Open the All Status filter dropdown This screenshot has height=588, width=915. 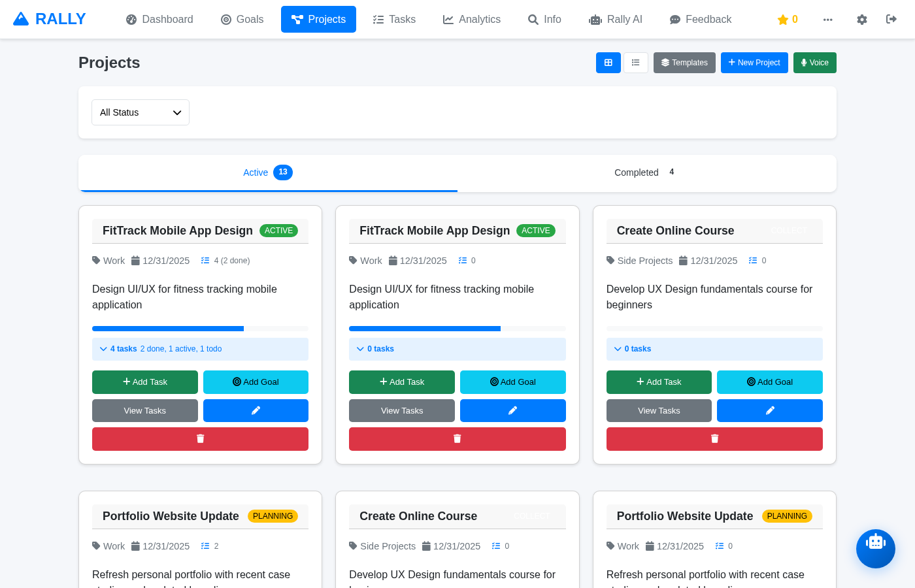(x=140, y=112)
